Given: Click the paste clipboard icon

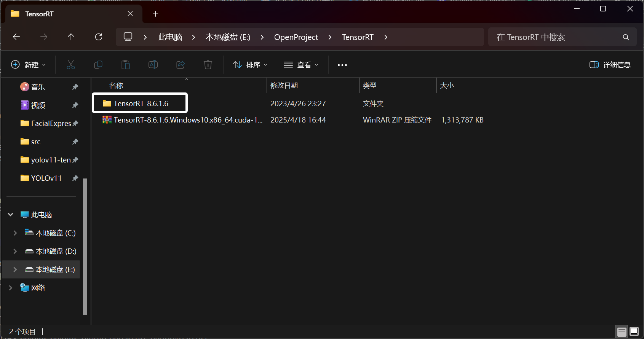Looking at the screenshot, I should pyautogui.click(x=126, y=65).
